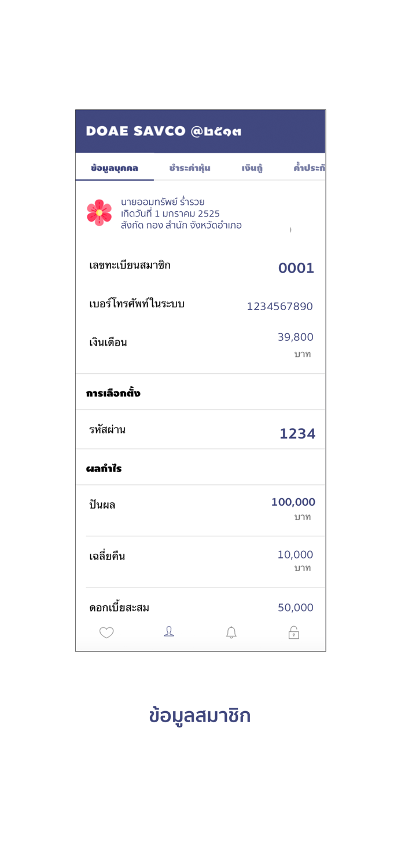Select the เงินกู้ tab
This screenshot has width=401, height=868.
click(x=252, y=168)
